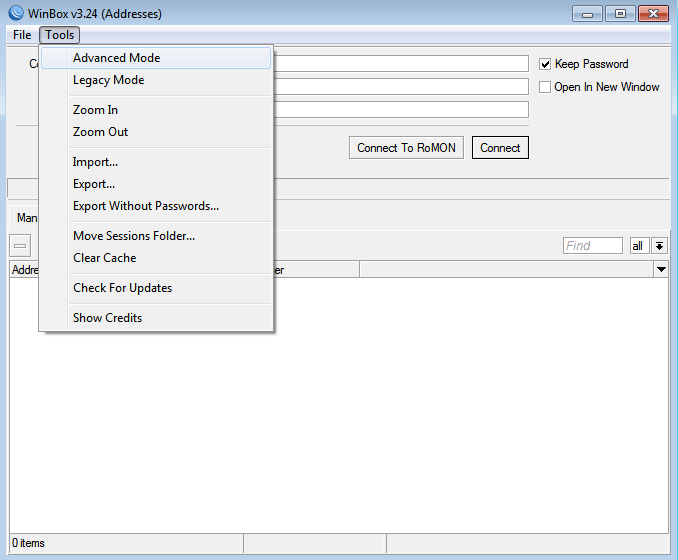Select Zoom In from the menu

point(95,110)
